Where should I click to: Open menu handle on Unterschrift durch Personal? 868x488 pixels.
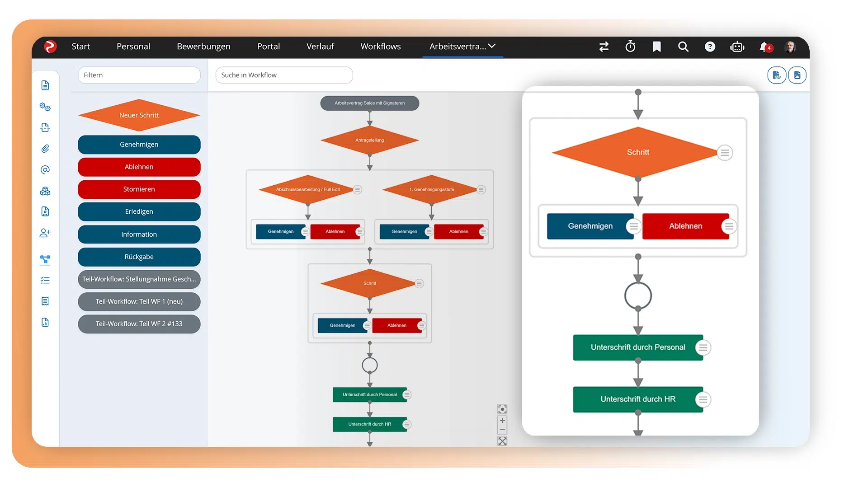703,347
